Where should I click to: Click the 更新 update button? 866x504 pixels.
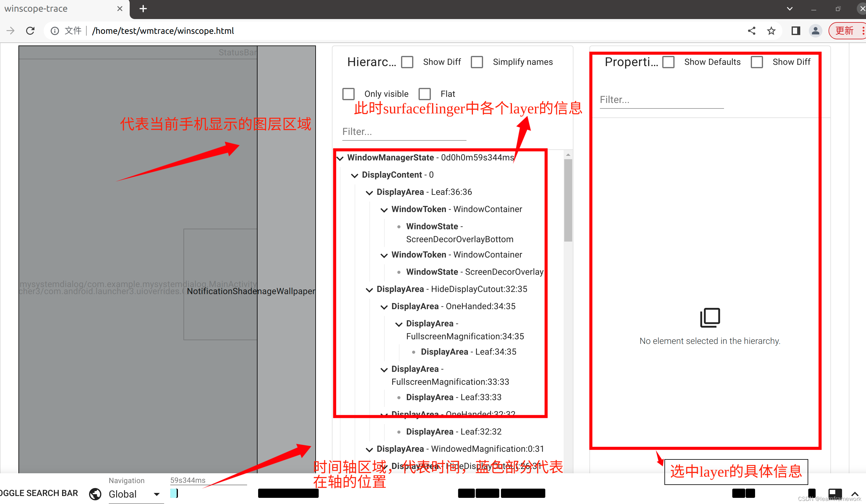[x=846, y=31]
